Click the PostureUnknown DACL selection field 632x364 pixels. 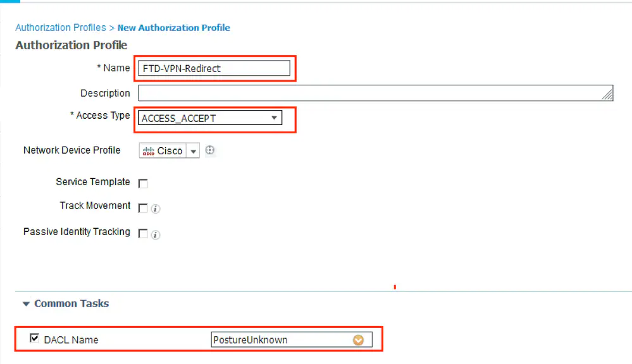[282, 340]
